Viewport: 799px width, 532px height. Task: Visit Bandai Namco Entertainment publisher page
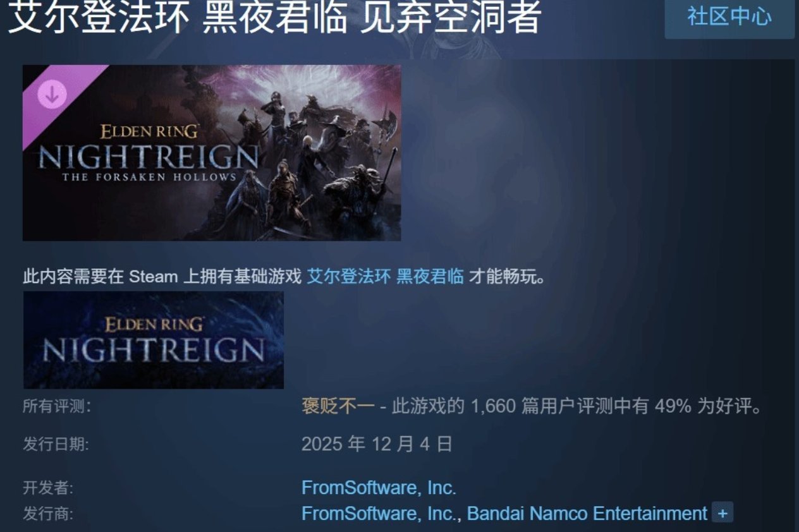click(587, 514)
